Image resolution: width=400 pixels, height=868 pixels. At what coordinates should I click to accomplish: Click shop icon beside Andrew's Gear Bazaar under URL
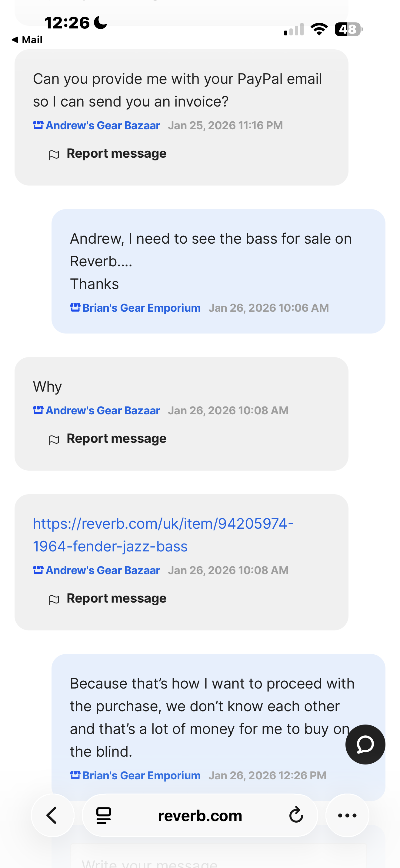point(38,570)
